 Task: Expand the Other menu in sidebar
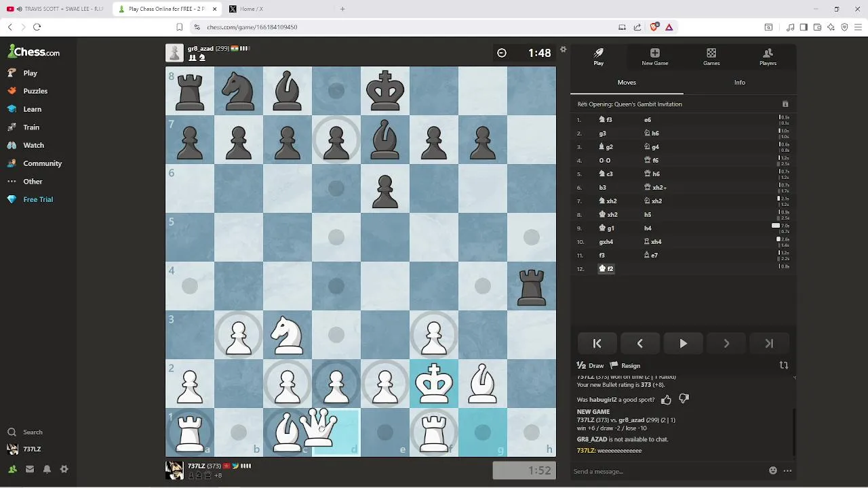pyautogui.click(x=25, y=182)
